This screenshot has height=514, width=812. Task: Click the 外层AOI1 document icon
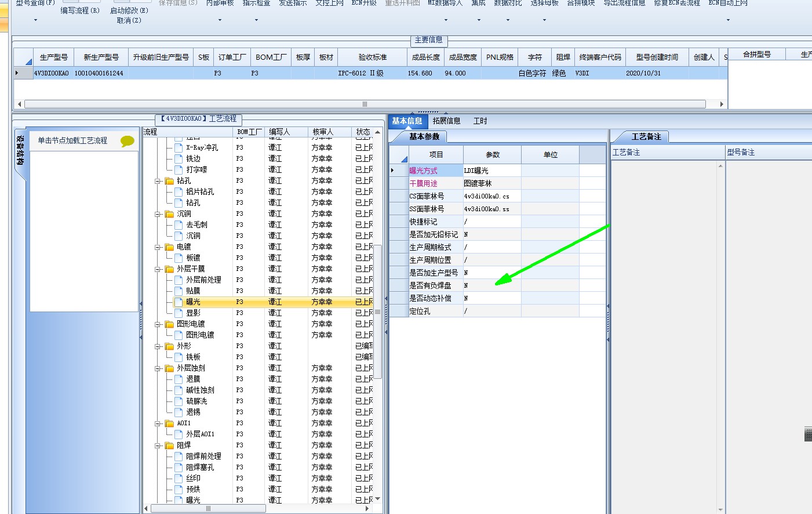[x=179, y=435]
